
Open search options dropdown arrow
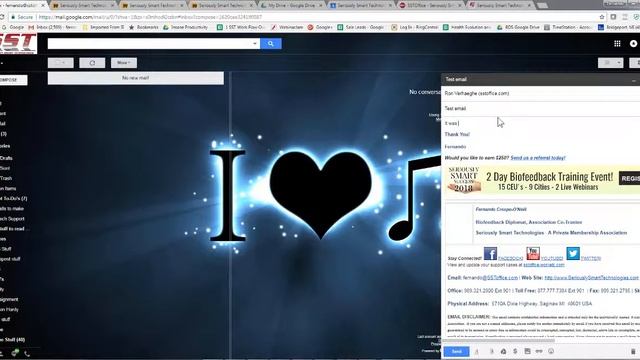[x=255, y=44]
